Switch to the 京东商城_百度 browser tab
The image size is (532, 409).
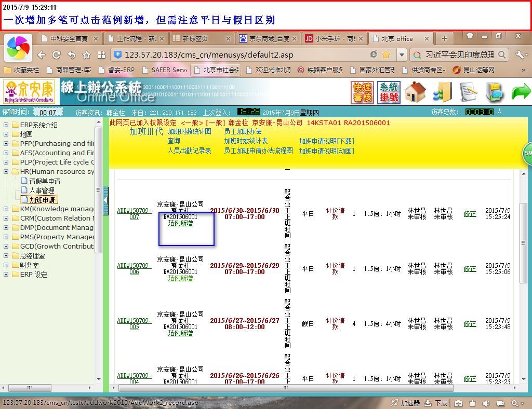coord(269,38)
